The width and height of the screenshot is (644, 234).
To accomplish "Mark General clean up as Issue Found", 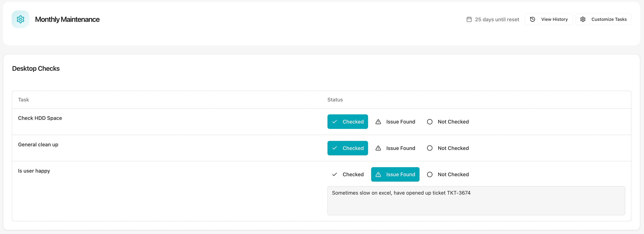I will 395,148.
